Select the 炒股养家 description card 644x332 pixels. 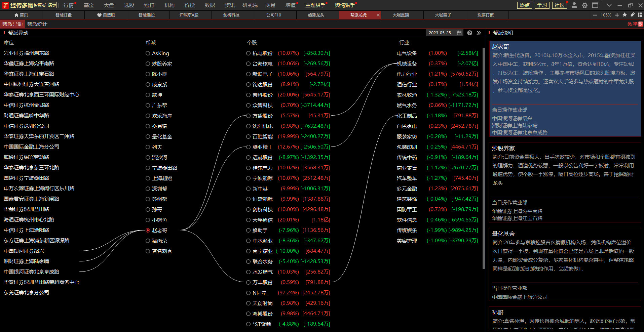(565, 182)
